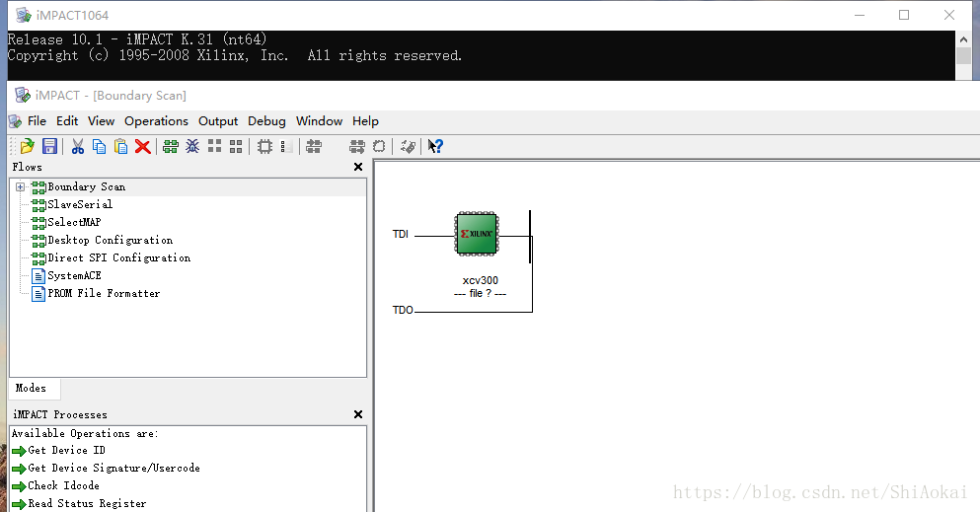Click the gray chain-with-arrow toolbar icon

point(357,146)
